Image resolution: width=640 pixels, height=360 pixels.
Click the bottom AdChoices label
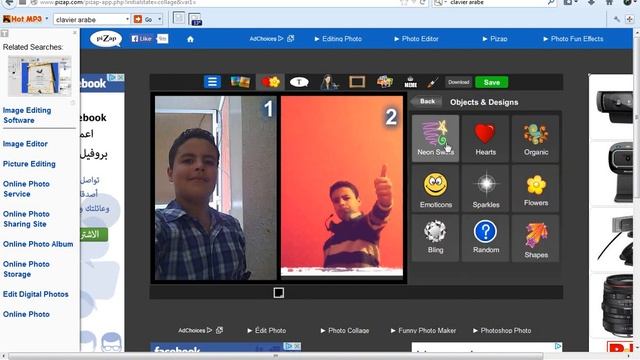pyautogui.click(x=195, y=330)
